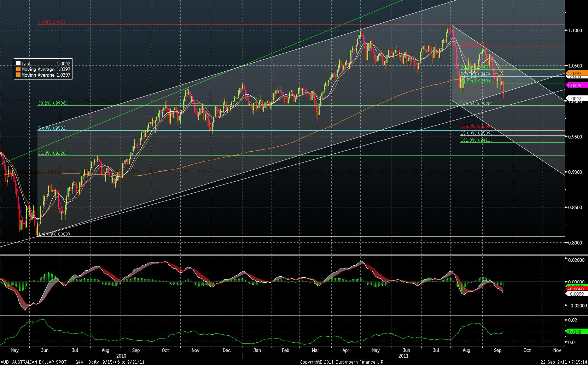The width and height of the screenshot is (588, 365).
Task: Click the Oct label on the time axis
Action: click(x=527, y=351)
